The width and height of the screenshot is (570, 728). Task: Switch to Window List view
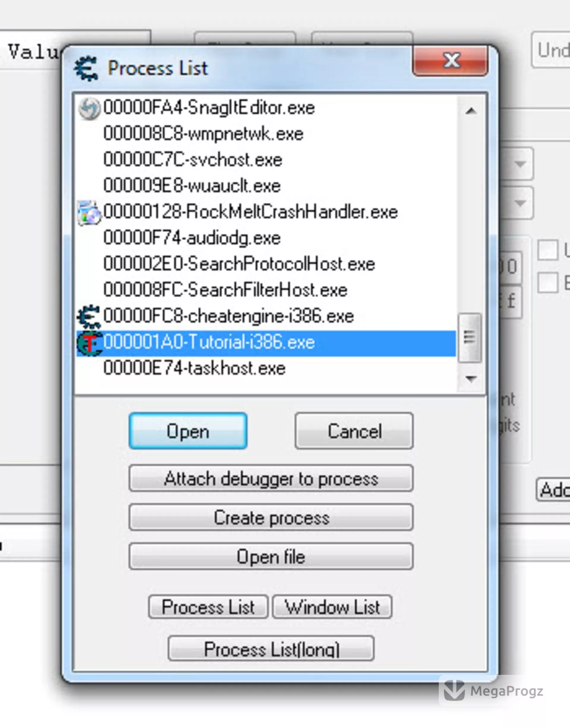[332, 607]
